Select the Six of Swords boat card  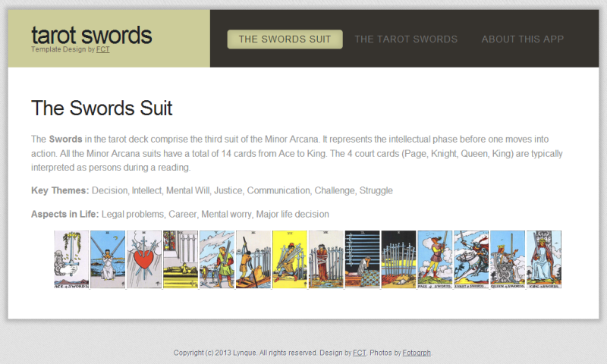coord(253,259)
